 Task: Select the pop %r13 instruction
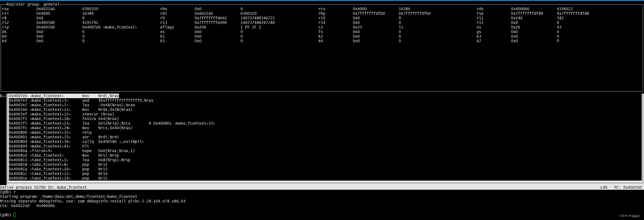coord(95,169)
